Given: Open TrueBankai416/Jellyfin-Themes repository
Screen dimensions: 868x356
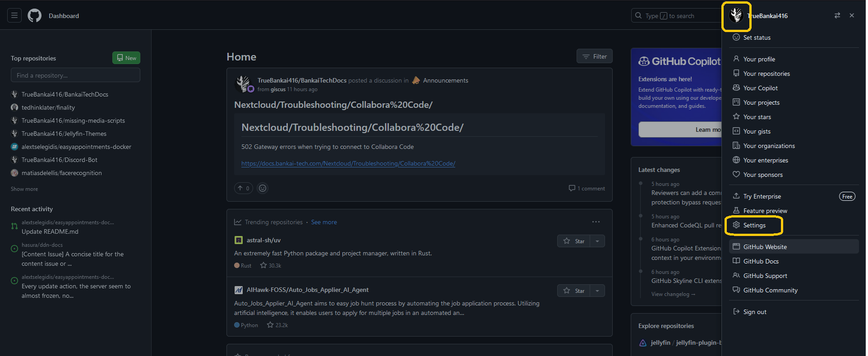Looking at the screenshot, I should point(64,134).
